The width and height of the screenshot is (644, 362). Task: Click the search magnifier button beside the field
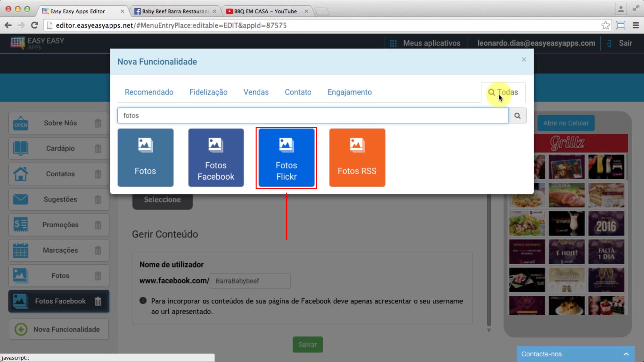coord(517,116)
